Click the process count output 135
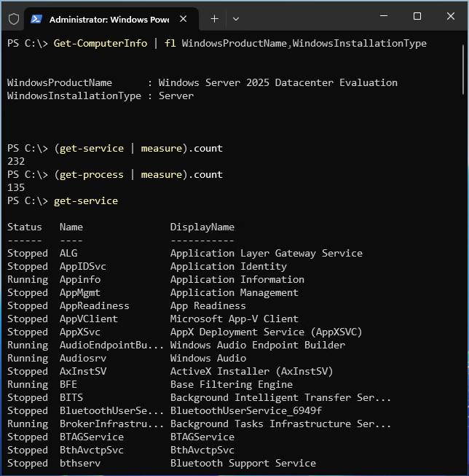469x476 pixels. tap(16, 187)
